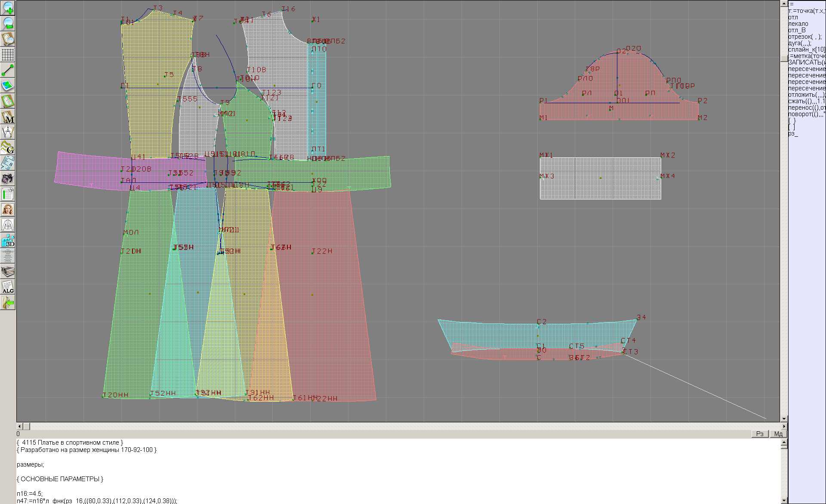Select the line segment measuring tool

click(x=8, y=70)
